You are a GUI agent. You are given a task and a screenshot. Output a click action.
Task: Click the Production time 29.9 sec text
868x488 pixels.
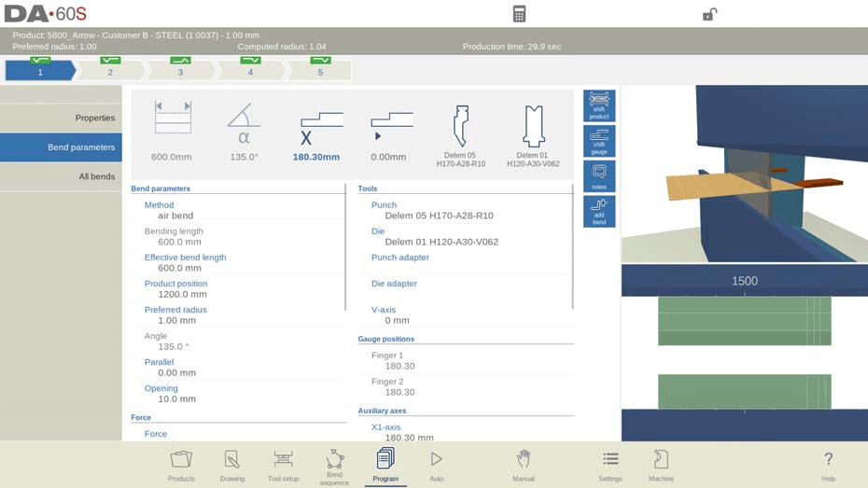point(511,47)
